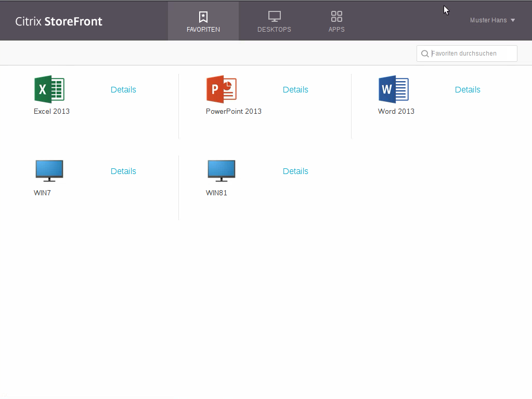Launch Excel 2013 via its green icon

[x=49, y=90]
